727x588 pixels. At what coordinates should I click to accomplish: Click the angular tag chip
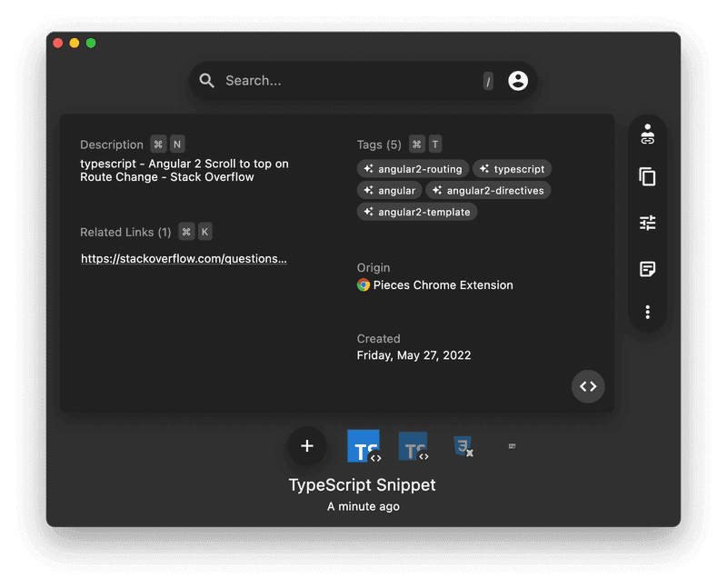point(390,190)
